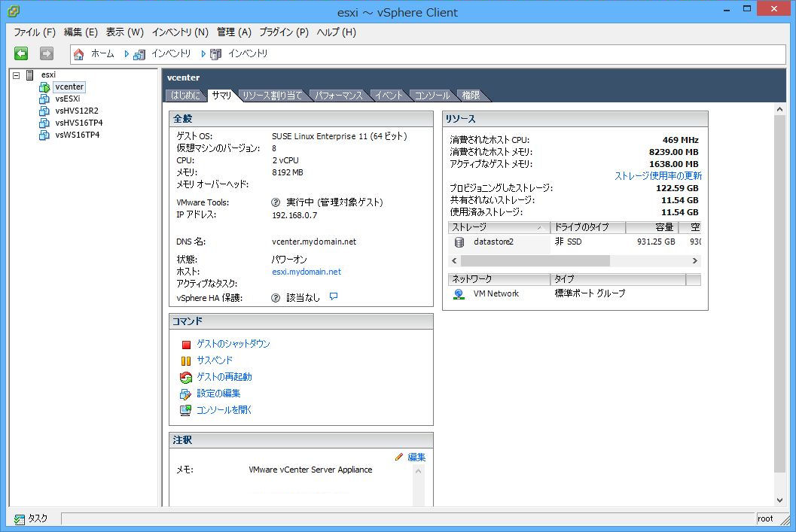796x532 pixels.
Task: Click the esxi.mydomain.net host link
Action: coord(307,272)
